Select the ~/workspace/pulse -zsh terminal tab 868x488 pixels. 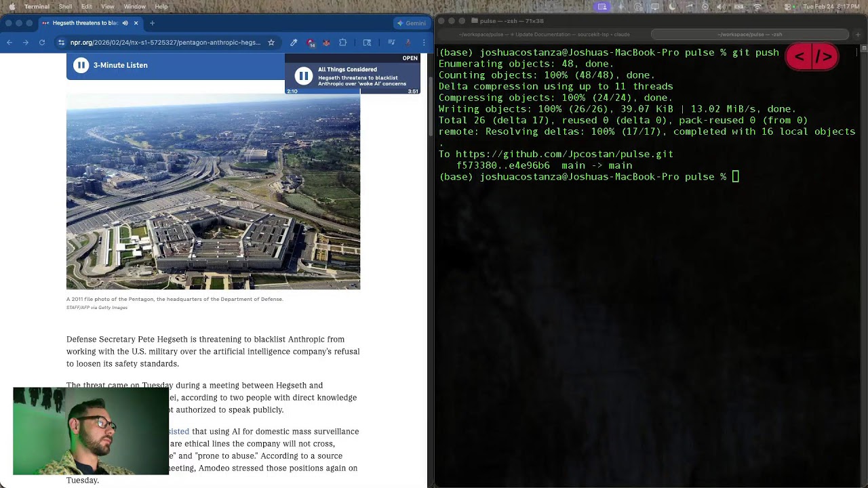pos(749,34)
